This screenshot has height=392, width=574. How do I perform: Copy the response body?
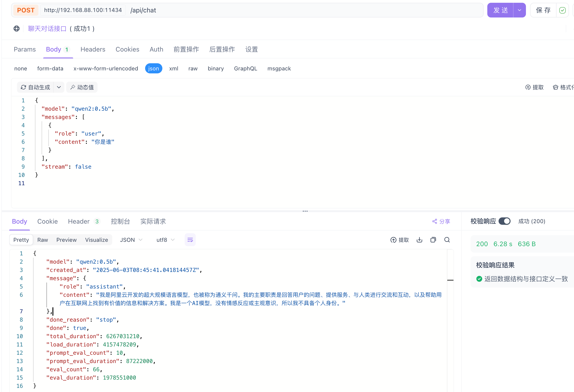pos(433,240)
